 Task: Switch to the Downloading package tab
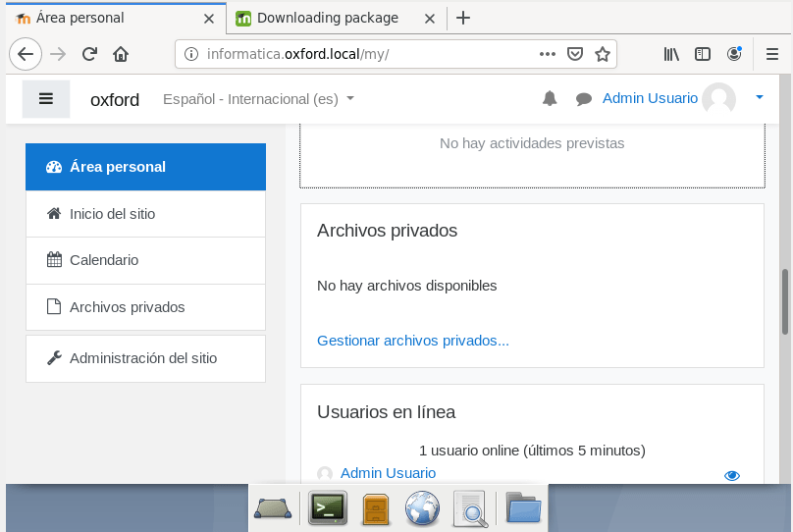coord(326,18)
